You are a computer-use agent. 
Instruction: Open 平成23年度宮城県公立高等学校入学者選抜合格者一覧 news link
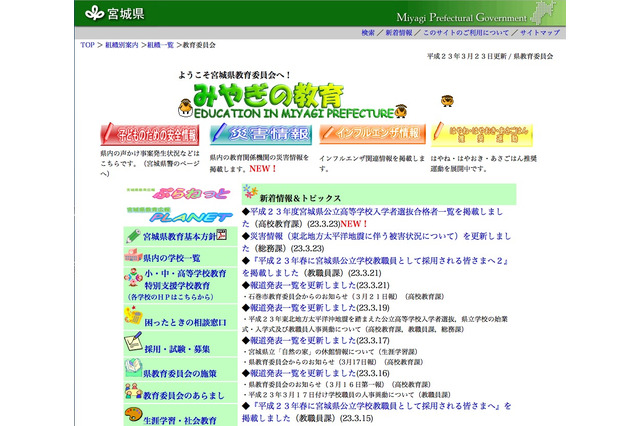[x=372, y=217]
